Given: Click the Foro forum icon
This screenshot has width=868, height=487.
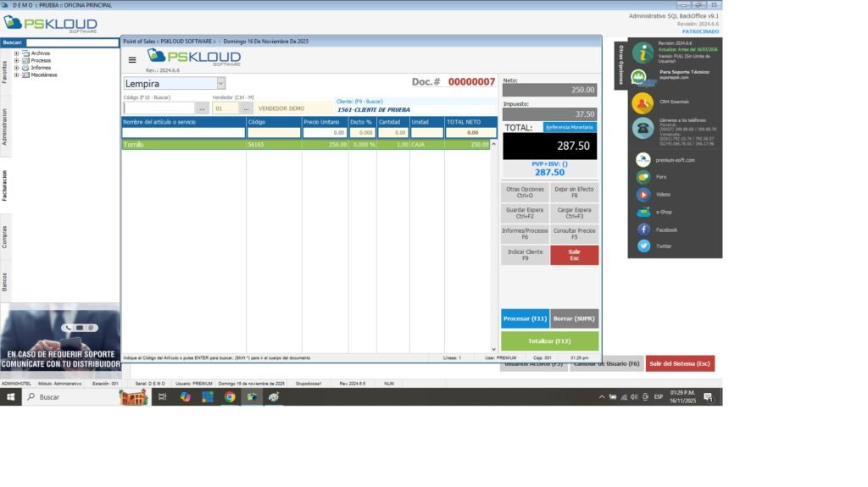Looking at the screenshot, I should tap(643, 177).
